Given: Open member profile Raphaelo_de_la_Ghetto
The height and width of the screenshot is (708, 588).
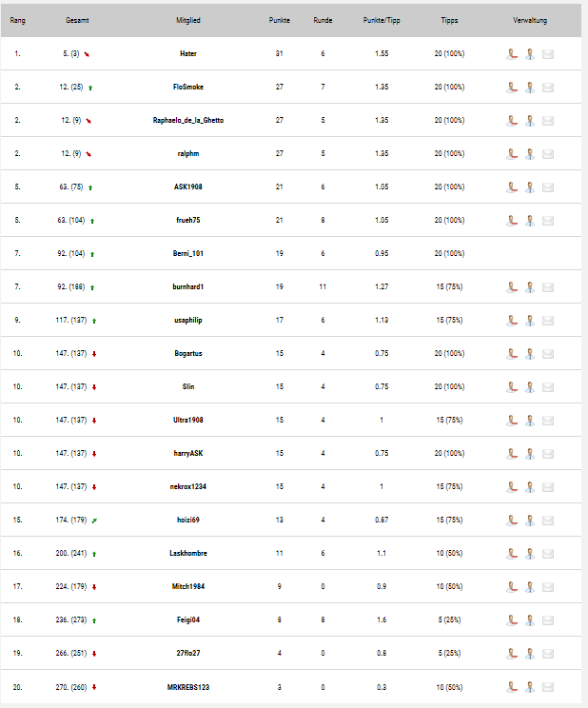Looking at the screenshot, I should 188,120.
